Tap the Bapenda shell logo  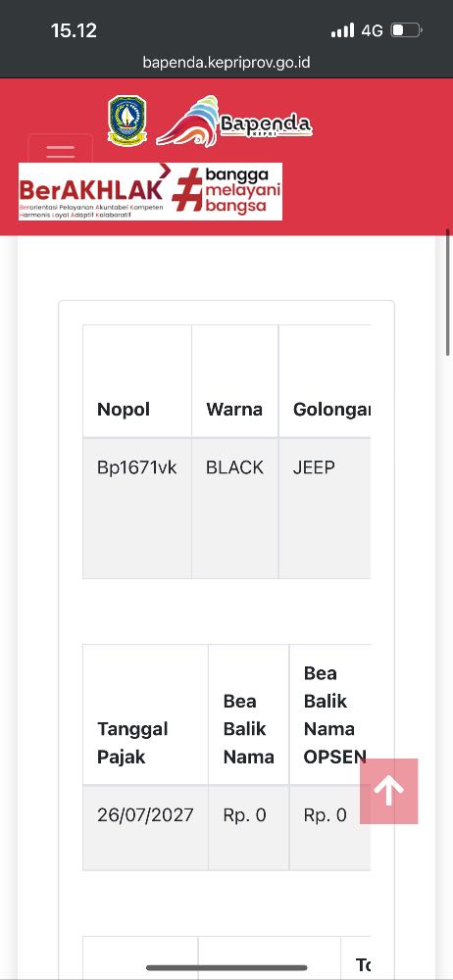(x=234, y=122)
